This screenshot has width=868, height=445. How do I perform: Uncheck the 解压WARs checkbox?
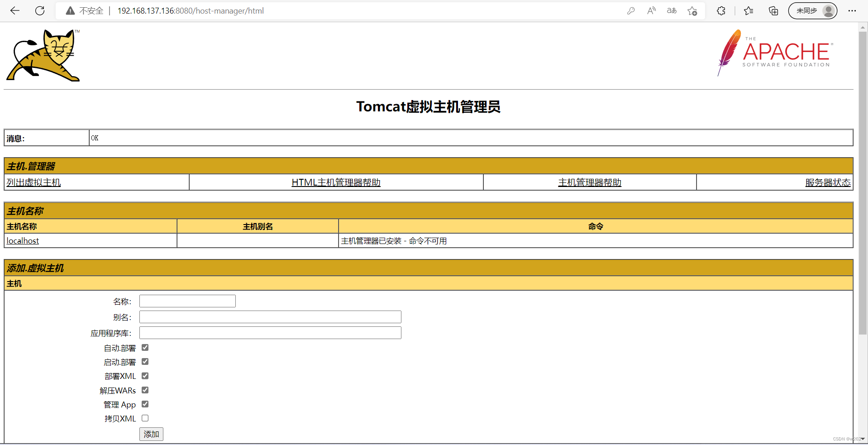145,390
